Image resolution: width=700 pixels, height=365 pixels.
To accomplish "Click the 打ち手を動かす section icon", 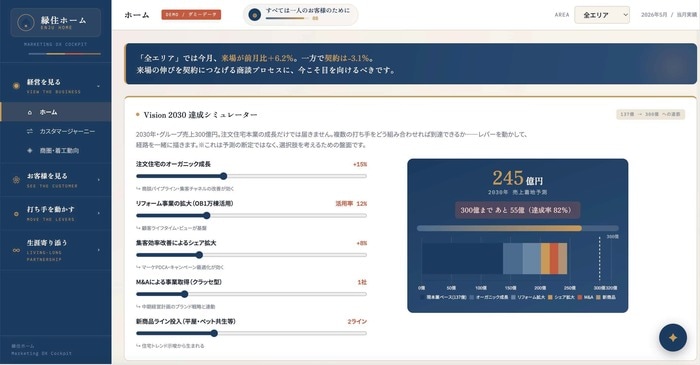I will tap(17, 214).
